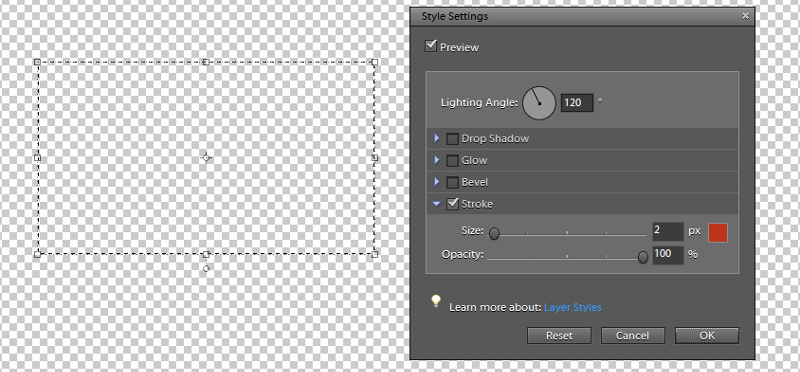Expand the Bevel section arrow

coord(437,182)
